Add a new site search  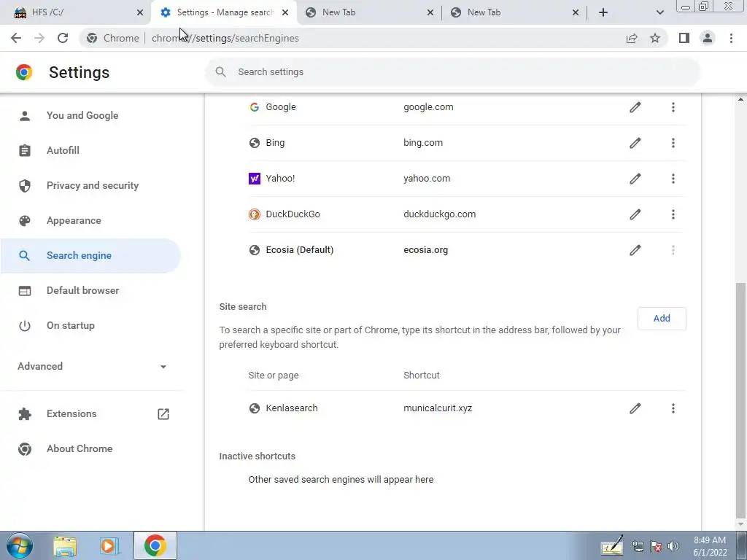click(662, 319)
